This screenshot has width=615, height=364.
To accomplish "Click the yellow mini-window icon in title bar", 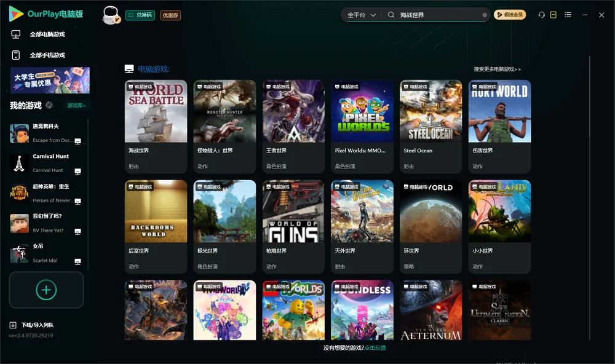I will (553, 15).
